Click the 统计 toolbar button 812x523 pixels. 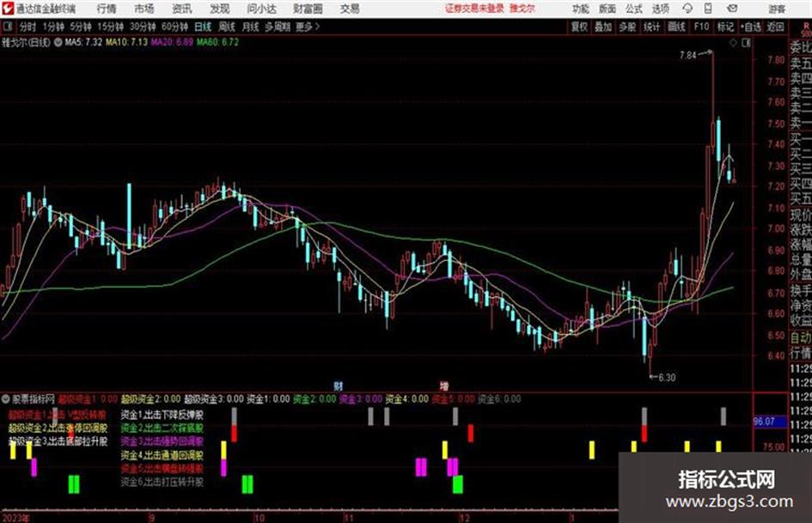[x=652, y=27]
